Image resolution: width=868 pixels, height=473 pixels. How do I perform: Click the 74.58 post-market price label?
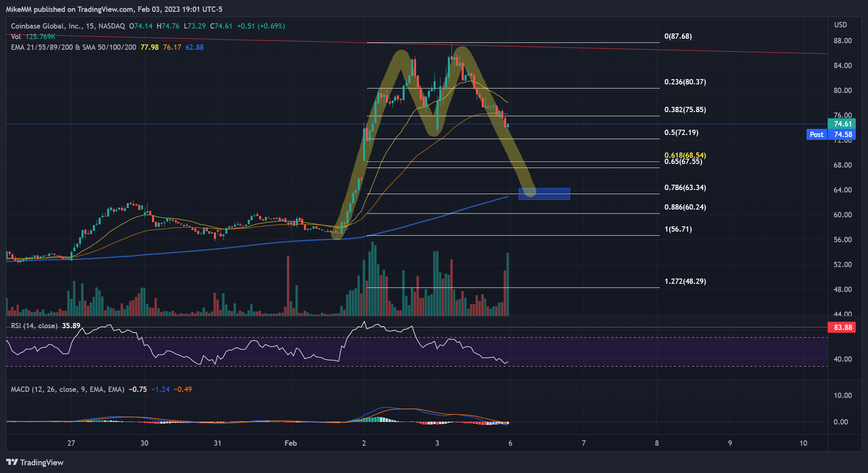point(842,135)
